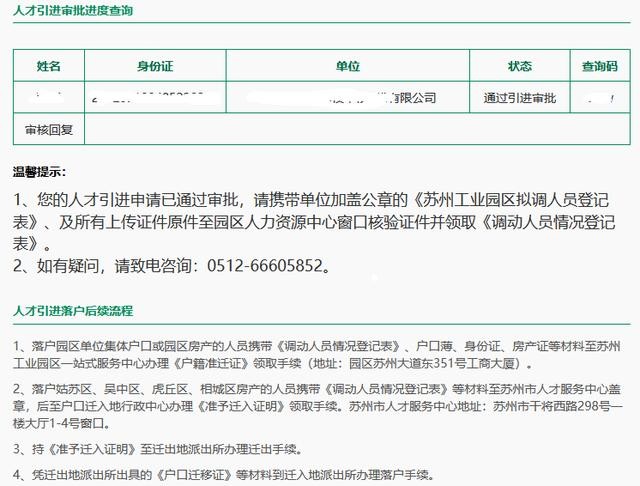Select the 单位 column header
Viewport: 640px width, 486px height.
[x=347, y=66]
